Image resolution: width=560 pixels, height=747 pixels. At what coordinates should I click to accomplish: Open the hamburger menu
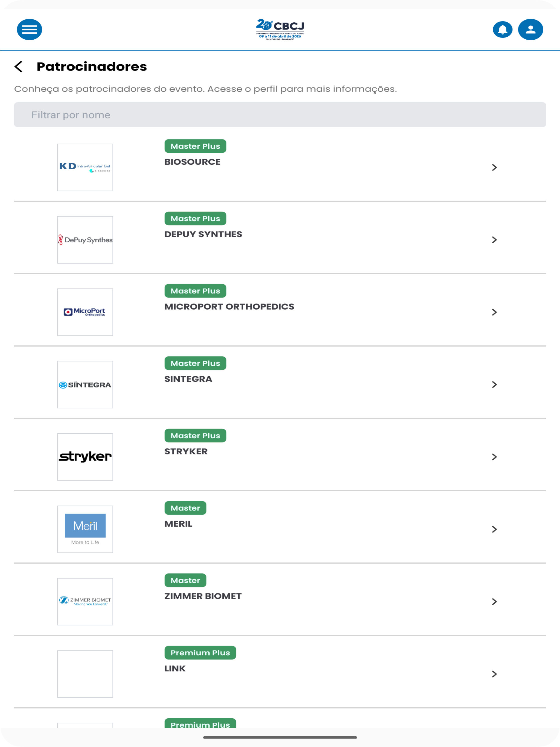[x=29, y=29]
